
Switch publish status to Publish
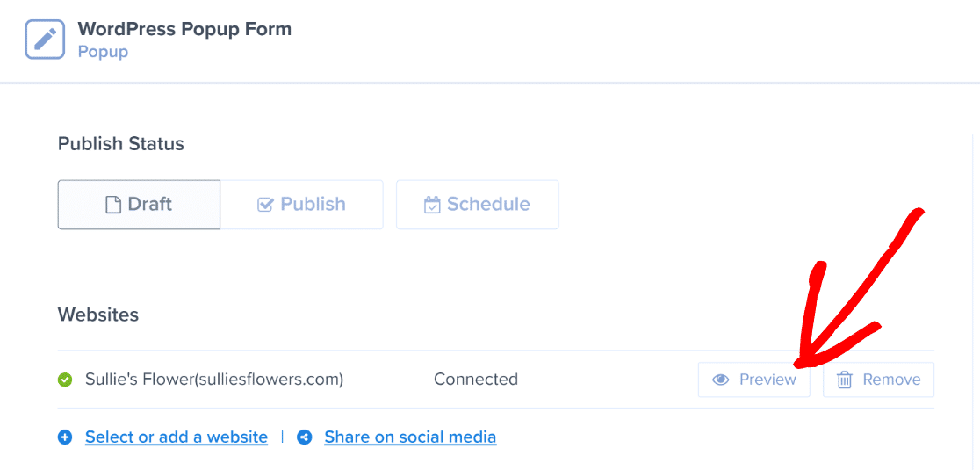(x=302, y=205)
